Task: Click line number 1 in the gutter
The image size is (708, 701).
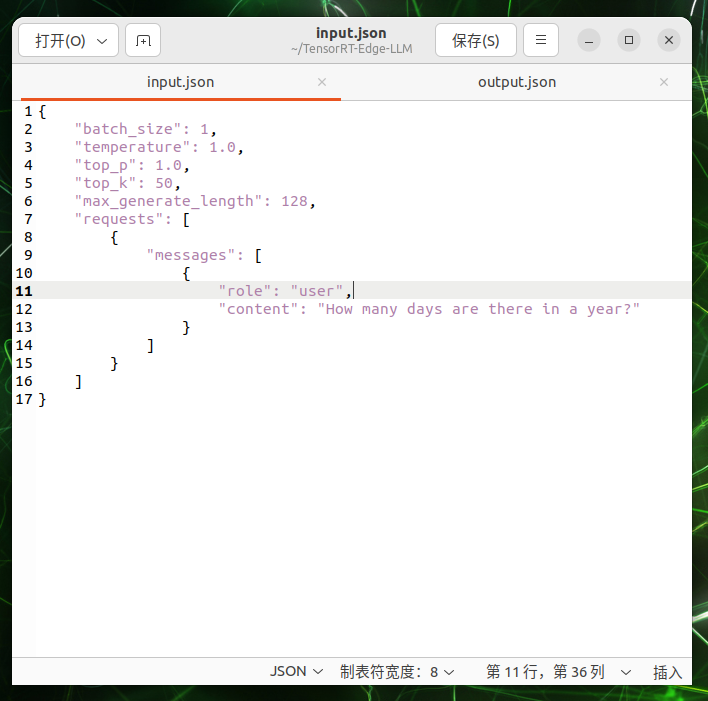Action: [x=28, y=111]
